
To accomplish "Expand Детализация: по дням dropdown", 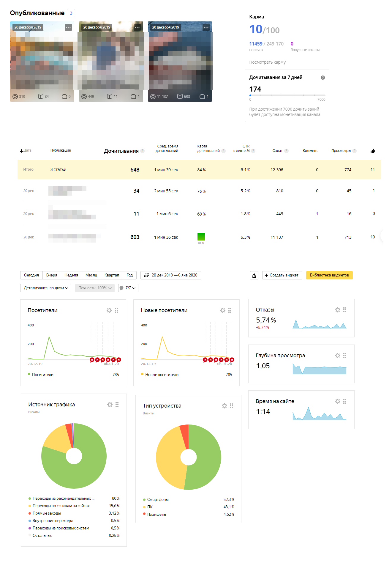I will [46, 288].
